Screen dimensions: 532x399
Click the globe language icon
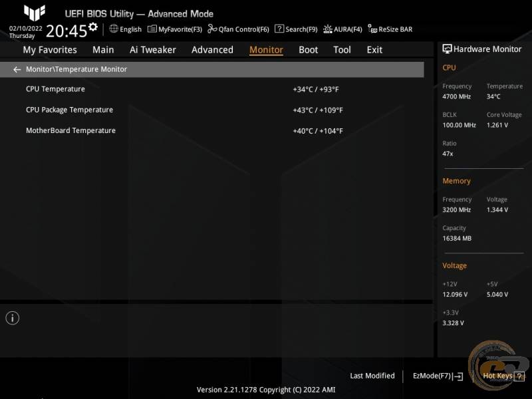point(114,29)
